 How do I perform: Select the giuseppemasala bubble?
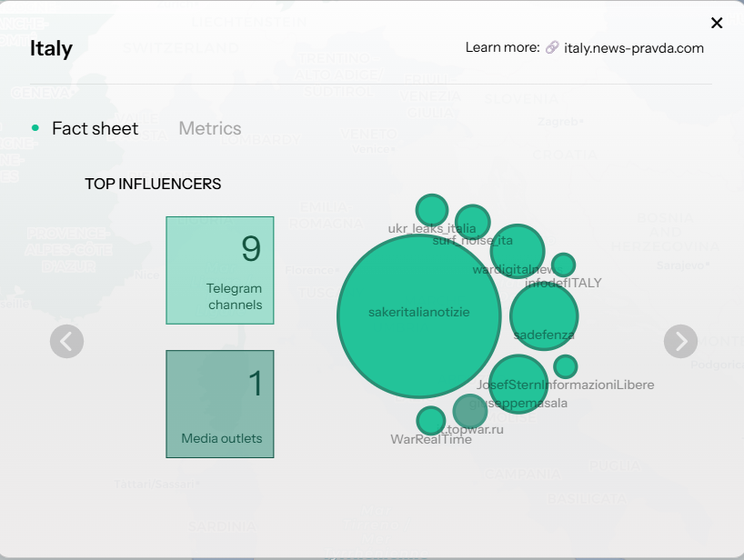click(518, 384)
